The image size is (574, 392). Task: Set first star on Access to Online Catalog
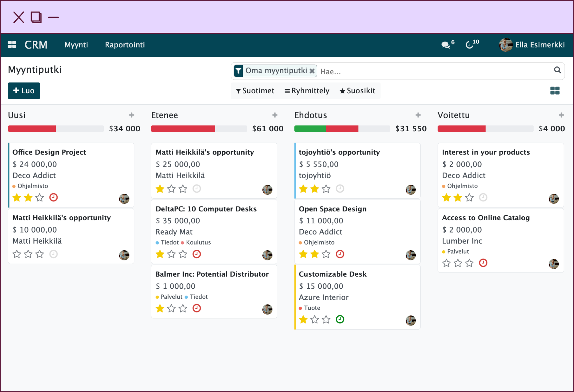coord(446,263)
